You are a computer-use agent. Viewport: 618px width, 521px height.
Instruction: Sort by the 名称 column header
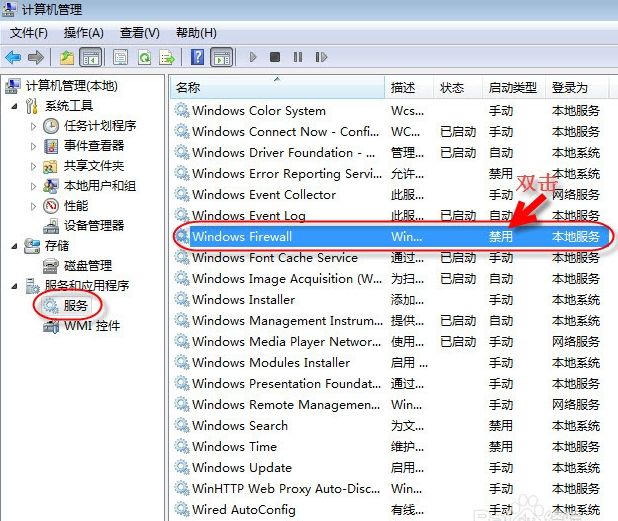pos(277,87)
